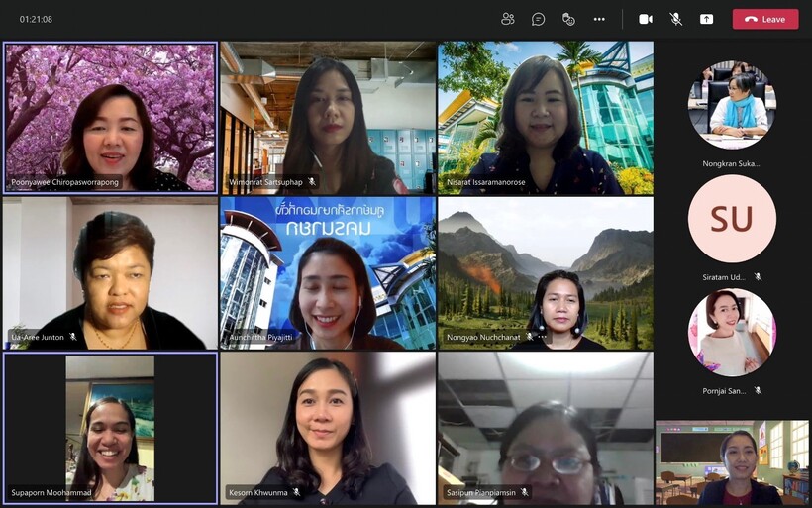Leave the meeting
Screen dimensions: 812x508
(x=764, y=19)
